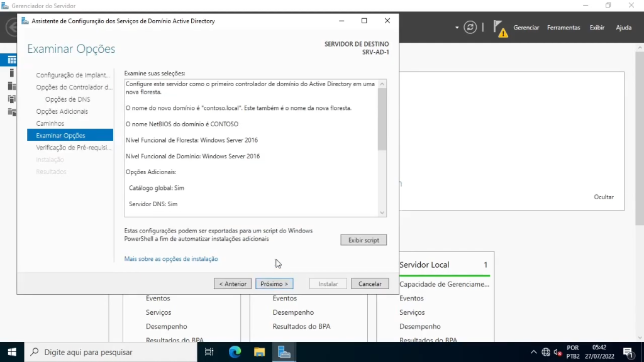Select the AD DS icon in sidebar
The width and height of the screenshot is (644, 362).
[x=12, y=99]
